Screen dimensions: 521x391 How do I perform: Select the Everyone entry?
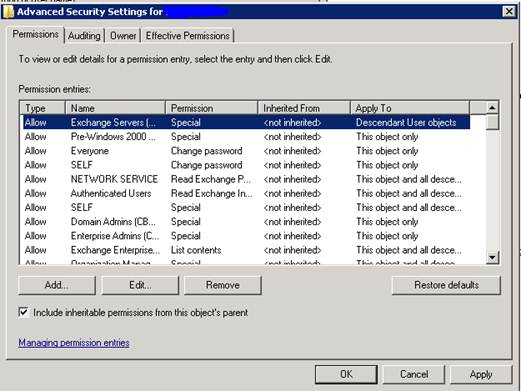[247, 151]
